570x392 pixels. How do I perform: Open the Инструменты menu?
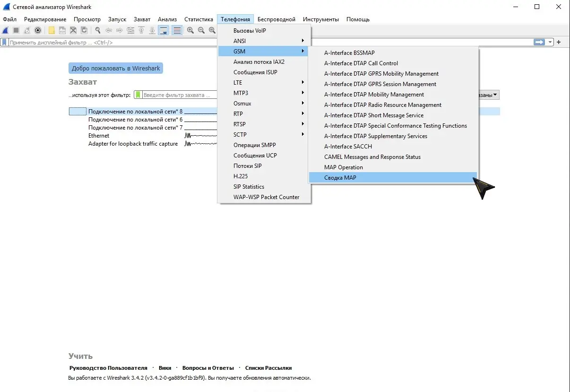coord(321,19)
